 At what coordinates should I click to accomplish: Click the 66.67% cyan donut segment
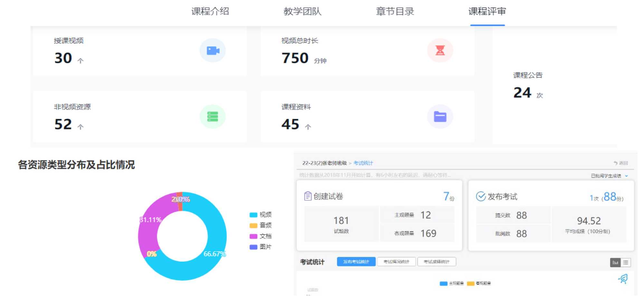(215, 245)
